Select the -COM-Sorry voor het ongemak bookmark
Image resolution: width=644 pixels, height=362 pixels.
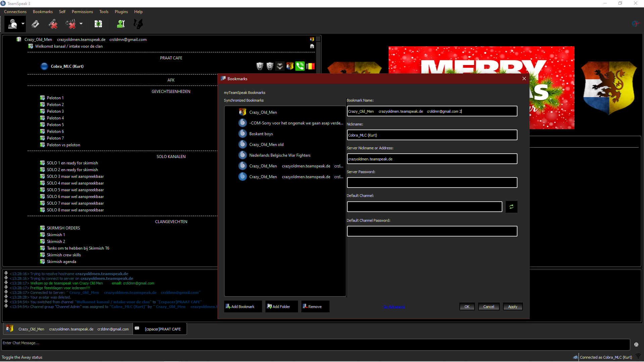point(291,123)
